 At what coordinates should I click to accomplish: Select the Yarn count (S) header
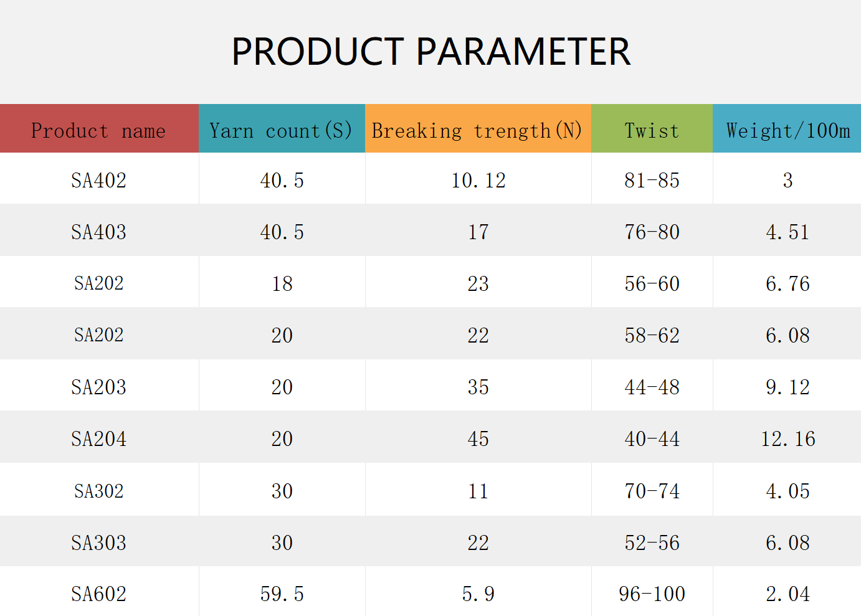(x=282, y=128)
